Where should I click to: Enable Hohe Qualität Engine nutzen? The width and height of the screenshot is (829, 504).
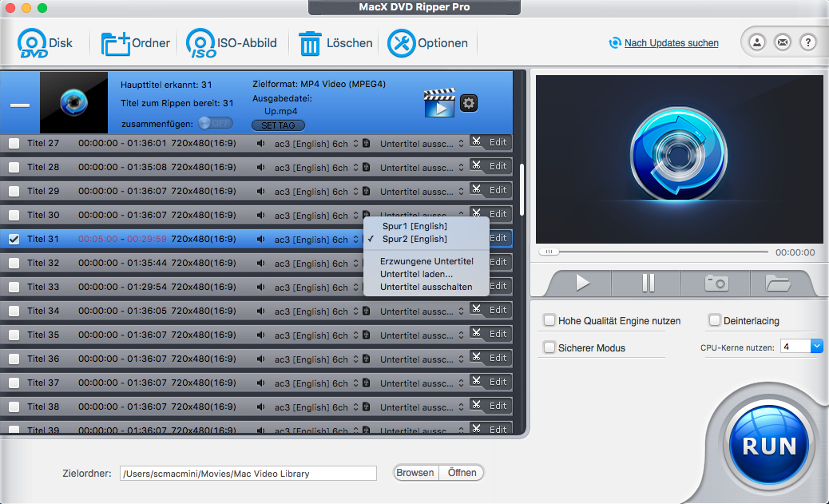(549, 320)
